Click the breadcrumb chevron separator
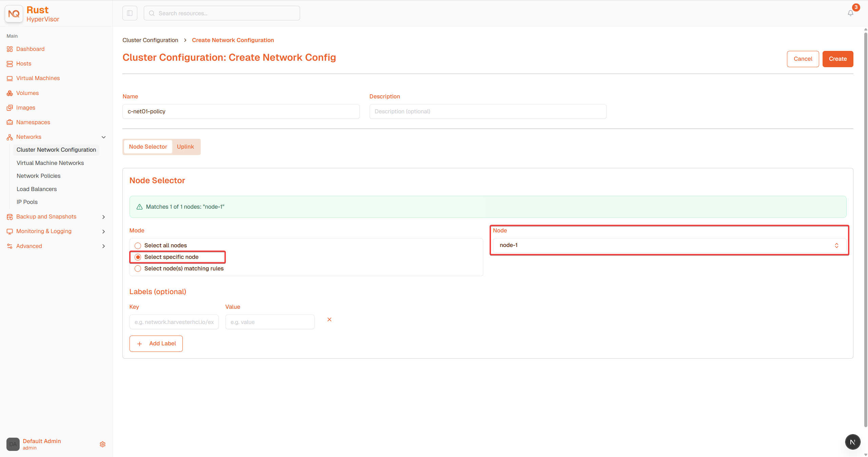The width and height of the screenshot is (868, 457). [x=185, y=40]
